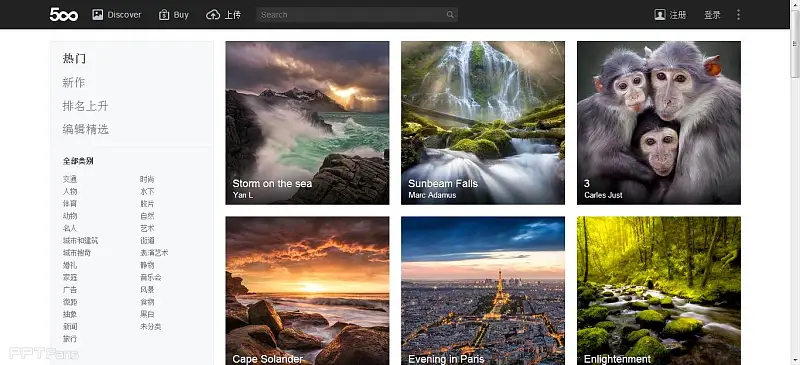The height and width of the screenshot is (365, 800).
Task: Choose the 风景 landscape category
Action: point(147,289)
